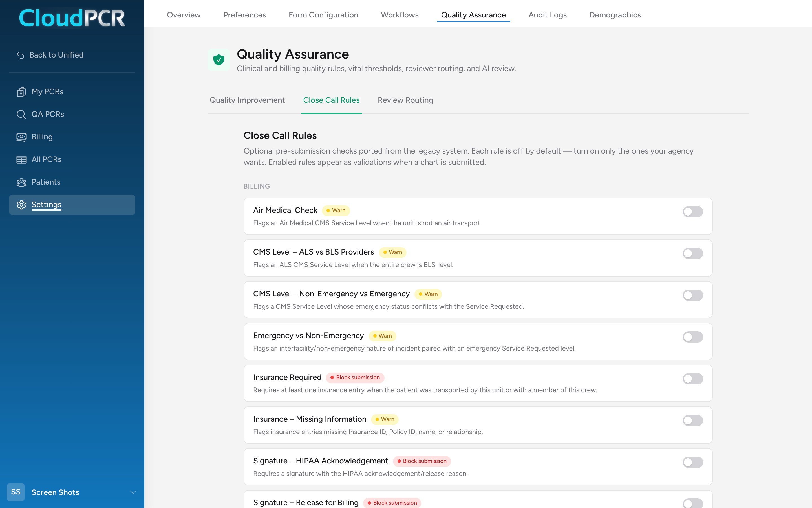Enable the Emergency vs Non-Emergency rule
The width and height of the screenshot is (812, 508).
692,337
